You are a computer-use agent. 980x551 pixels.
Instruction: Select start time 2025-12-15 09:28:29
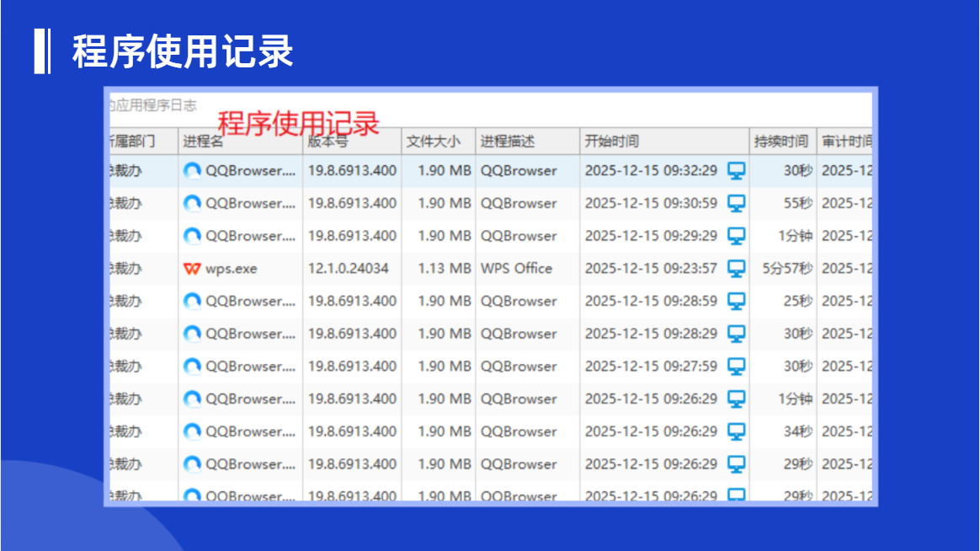click(651, 334)
